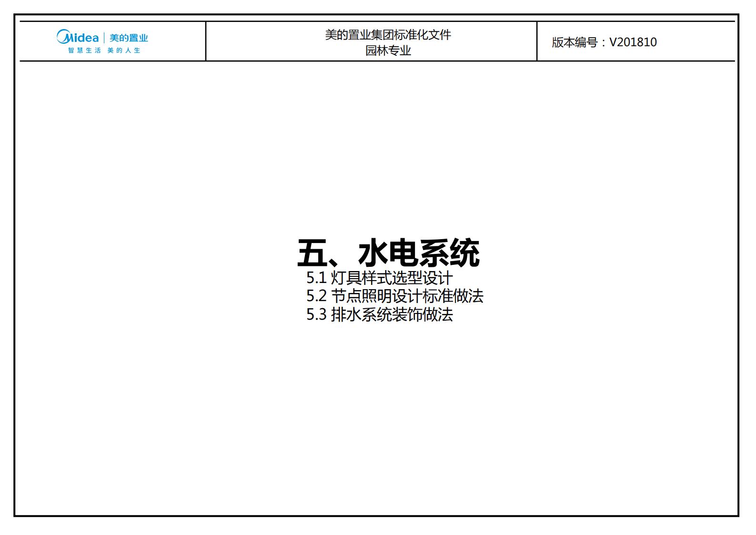Click line 5.2 节点照明设计标准做法

394,296
